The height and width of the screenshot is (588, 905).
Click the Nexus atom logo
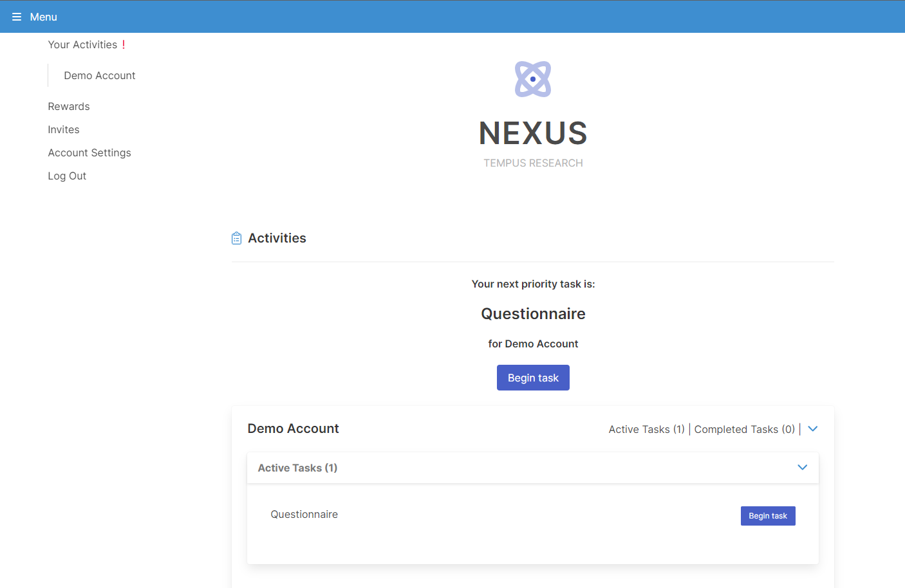click(x=532, y=78)
